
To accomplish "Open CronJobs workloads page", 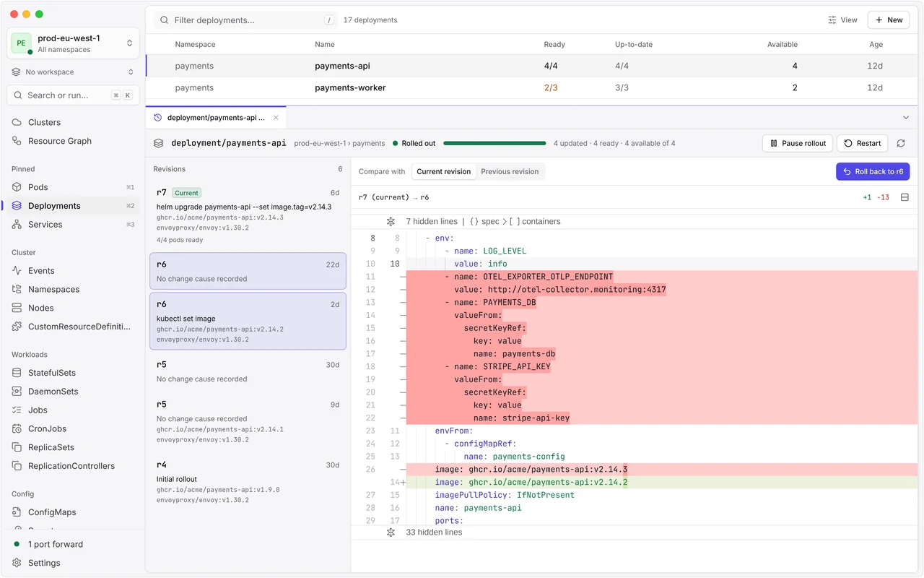I will point(72,428).
